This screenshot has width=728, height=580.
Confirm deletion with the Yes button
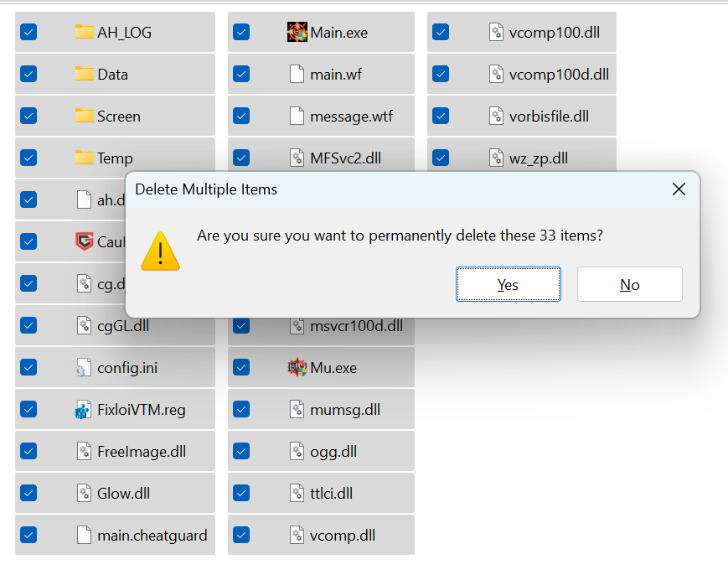click(x=508, y=285)
